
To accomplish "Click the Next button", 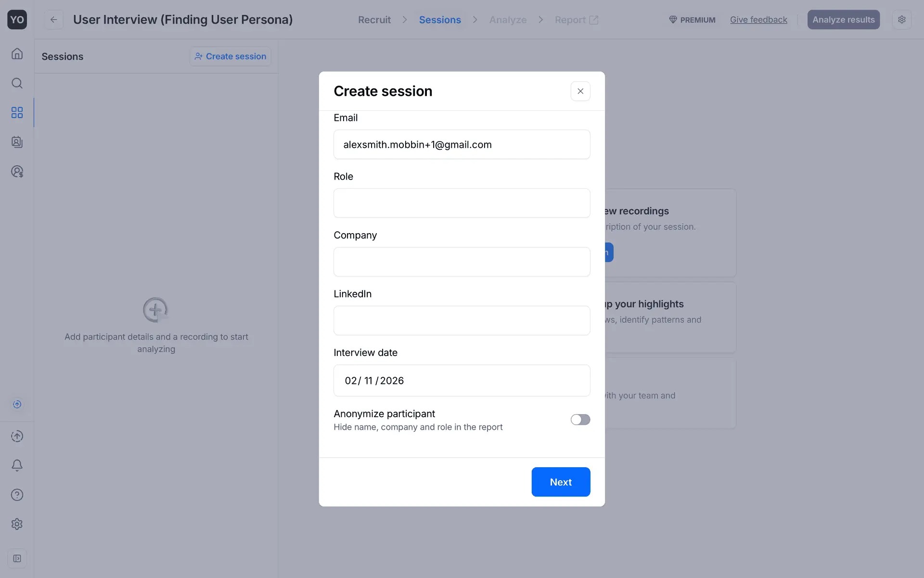I will pos(560,482).
